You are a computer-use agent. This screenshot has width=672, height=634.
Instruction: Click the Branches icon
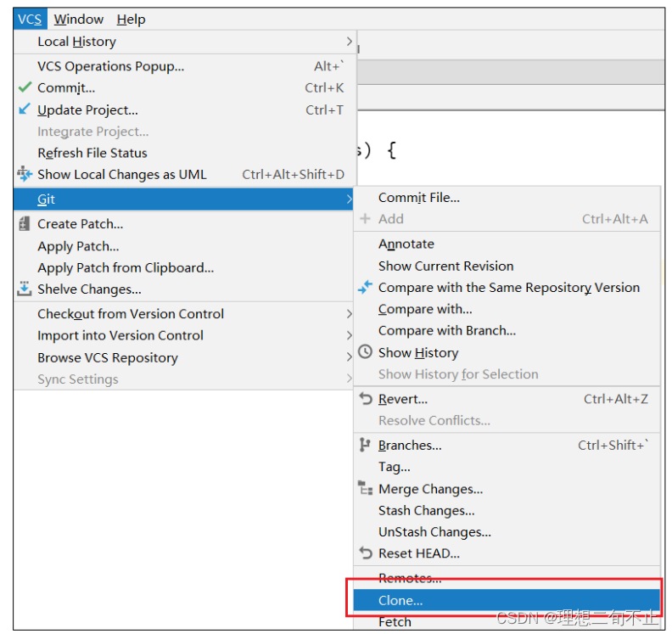click(x=365, y=445)
